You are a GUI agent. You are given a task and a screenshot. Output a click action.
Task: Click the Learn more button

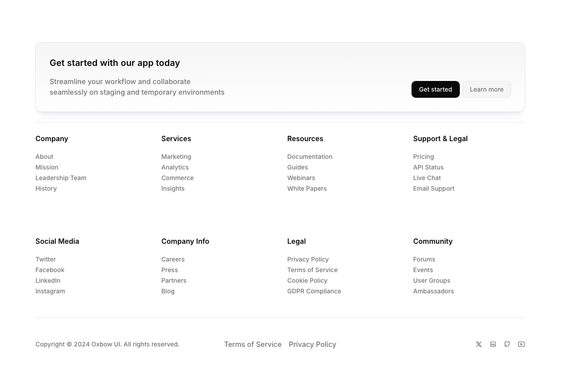(486, 89)
